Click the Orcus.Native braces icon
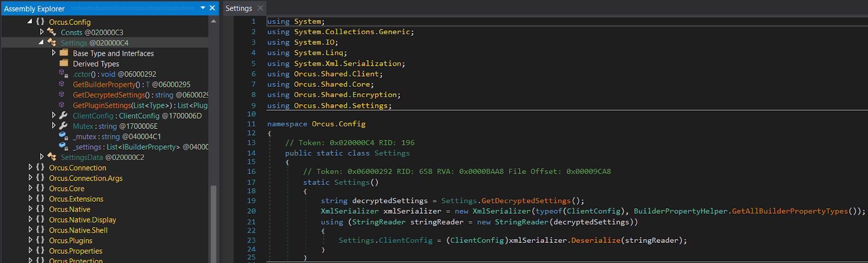868x263 pixels. click(x=40, y=209)
